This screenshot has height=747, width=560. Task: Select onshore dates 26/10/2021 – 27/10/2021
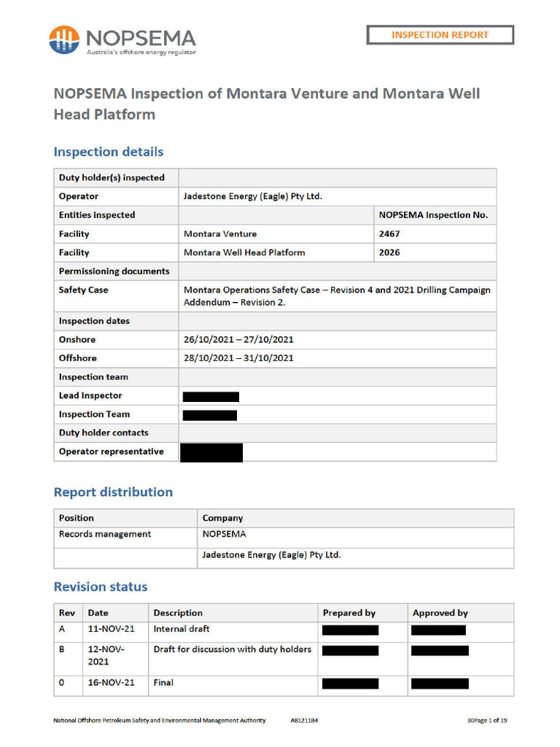pos(238,340)
